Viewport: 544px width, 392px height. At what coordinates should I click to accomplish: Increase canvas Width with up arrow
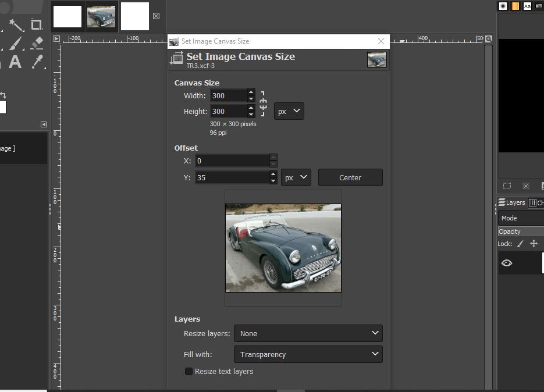coord(251,92)
